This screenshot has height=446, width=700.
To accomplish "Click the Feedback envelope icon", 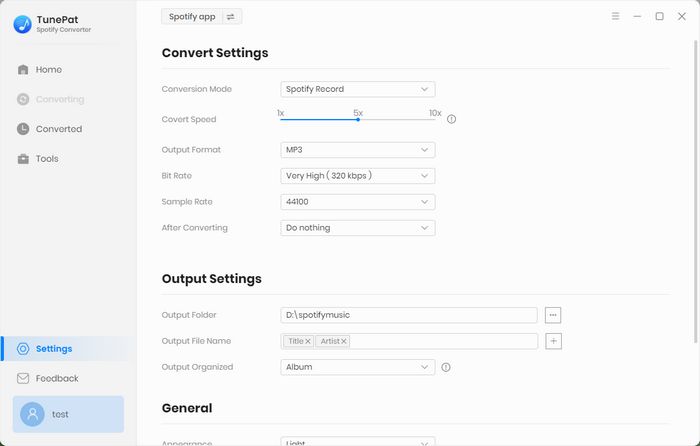I will pyautogui.click(x=23, y=379).
